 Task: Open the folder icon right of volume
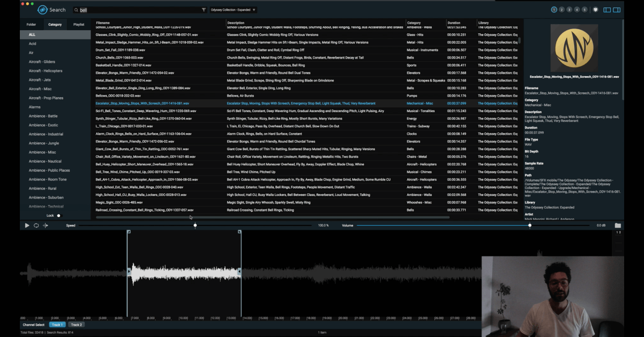(618, 225)
